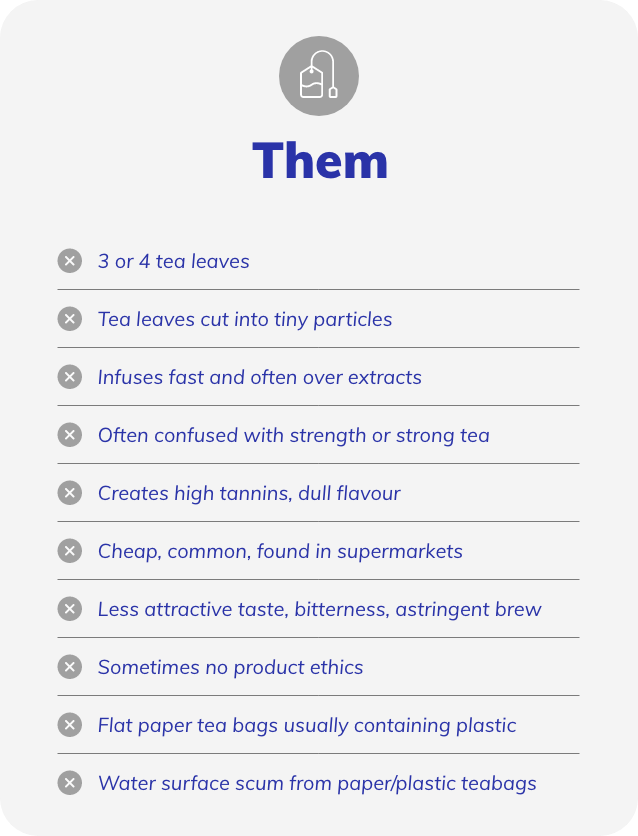Click 'Sometimes no product ethics' text
This screenshot has height=836, width=638.
[x=230, y=668]
